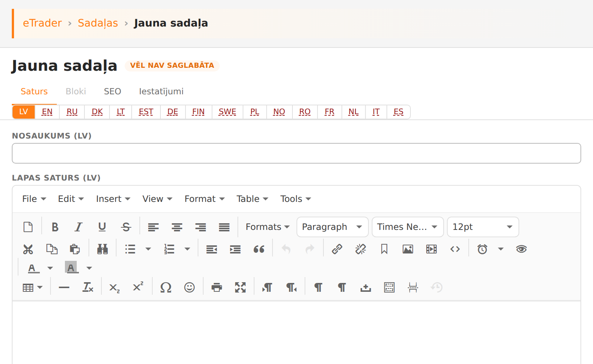The height and width of the screenshot is (364, 593).
Task: Toggle Italic formatting
Action: [79, 227]
